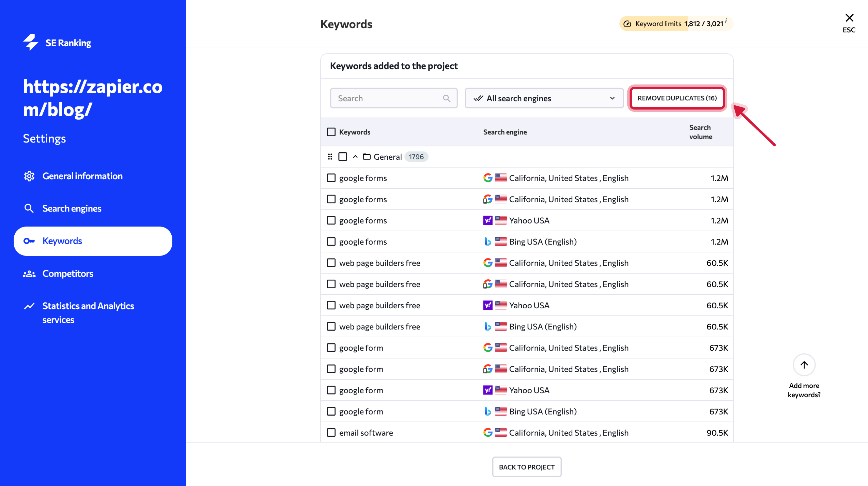Select the Keywords settings section
The width and height of the screenshot is (868, 486).
[93, 241]
